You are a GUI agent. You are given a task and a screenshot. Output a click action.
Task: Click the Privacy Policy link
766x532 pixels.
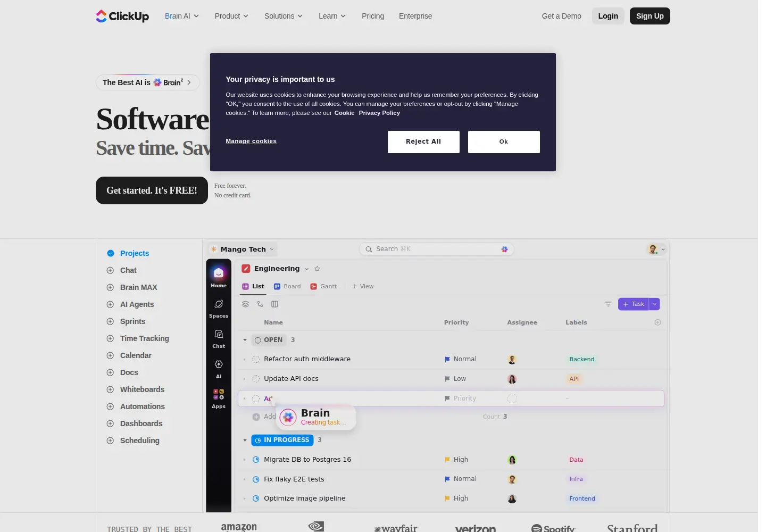point(379,113)
